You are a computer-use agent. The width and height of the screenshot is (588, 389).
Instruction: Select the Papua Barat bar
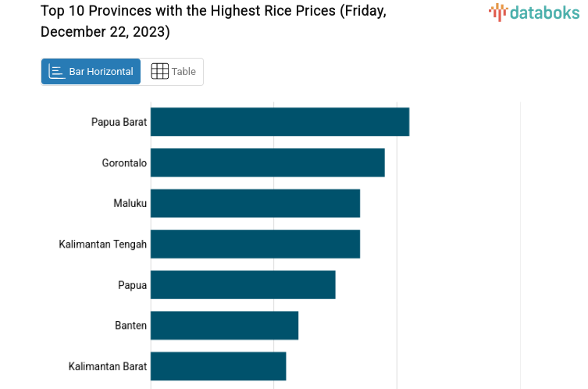click(280, 122)
